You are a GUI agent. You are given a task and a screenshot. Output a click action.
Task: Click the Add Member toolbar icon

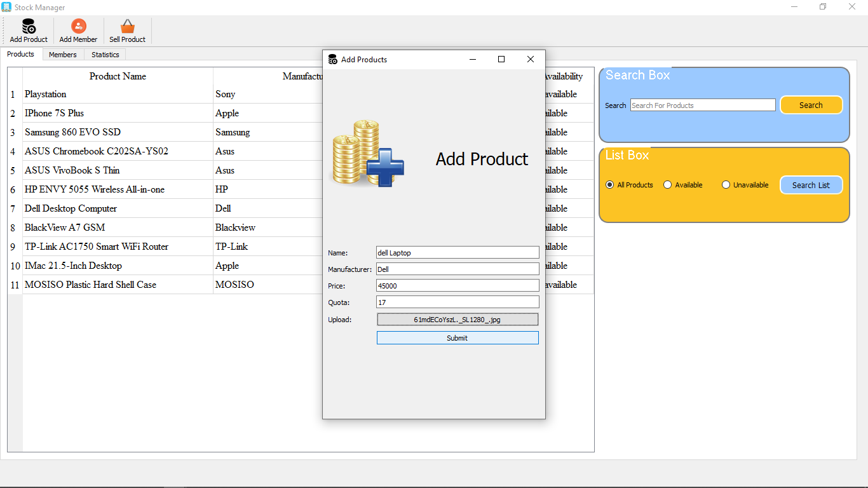(x=78, y=26)
